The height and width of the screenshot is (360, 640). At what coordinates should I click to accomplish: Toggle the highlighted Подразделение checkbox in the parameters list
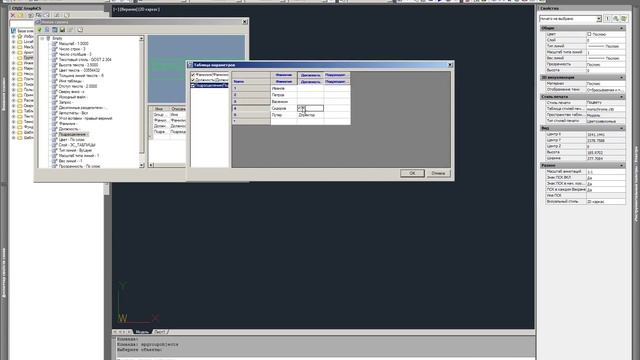click(193, 85)
